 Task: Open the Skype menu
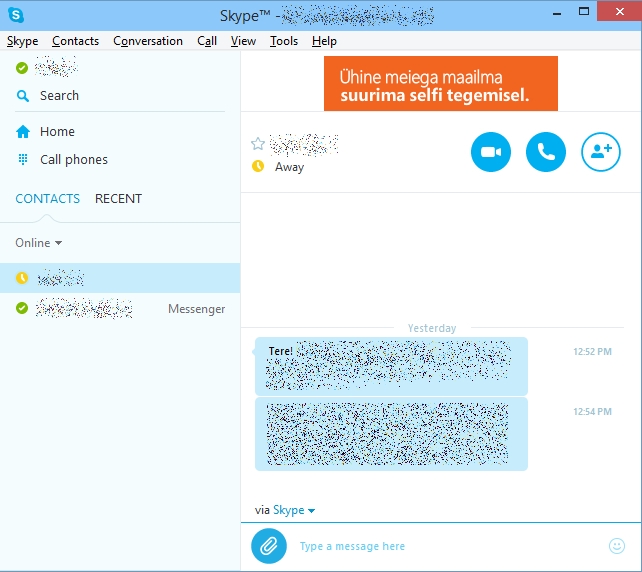(22, 41)
